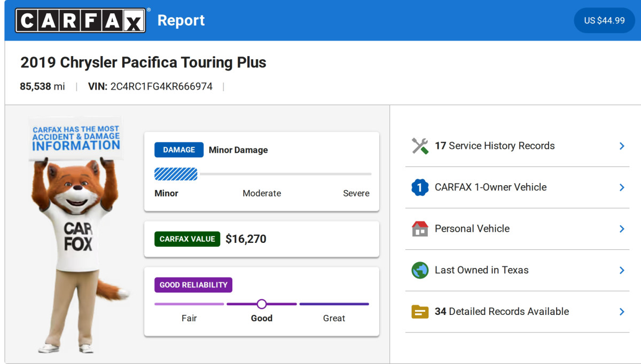Click the Accident & Damage Information sign

[x=76, y=139]
